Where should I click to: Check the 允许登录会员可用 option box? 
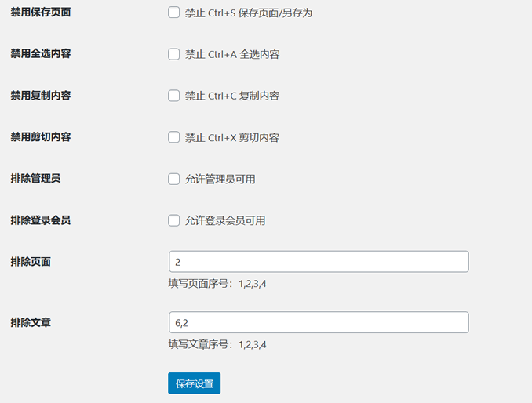pos(174,220)
